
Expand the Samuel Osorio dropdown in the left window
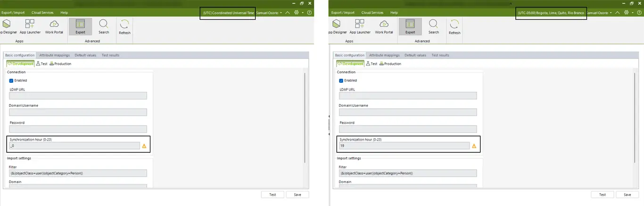(x=269, y=13)
